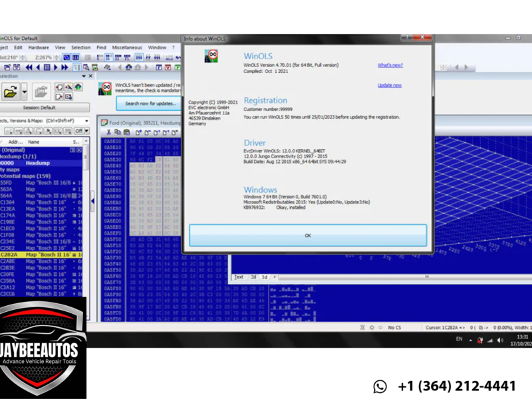Click the WinOLS logo in the info dialog
The image size is (532, 399).
211,55
